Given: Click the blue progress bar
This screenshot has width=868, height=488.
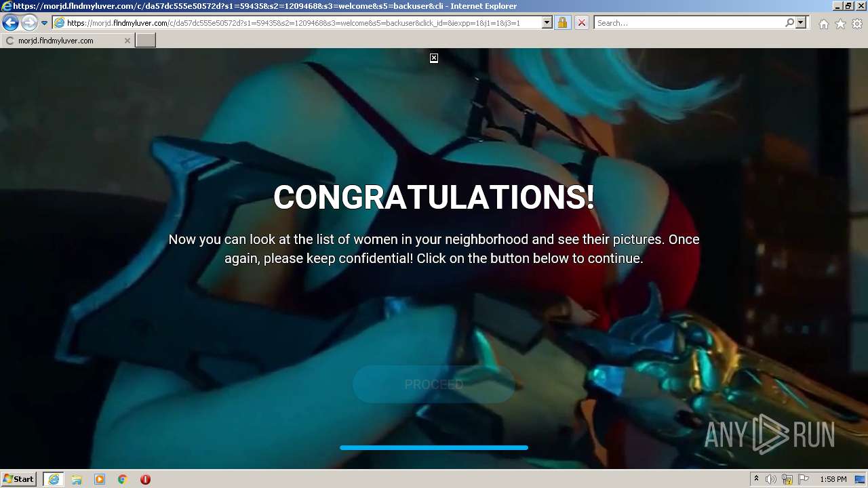Looking at the screenshot, I should coord(434,447).
